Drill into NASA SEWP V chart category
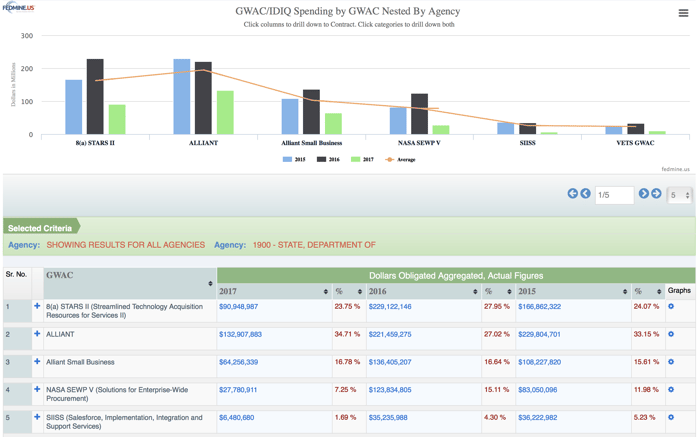 tap(419, 143)
